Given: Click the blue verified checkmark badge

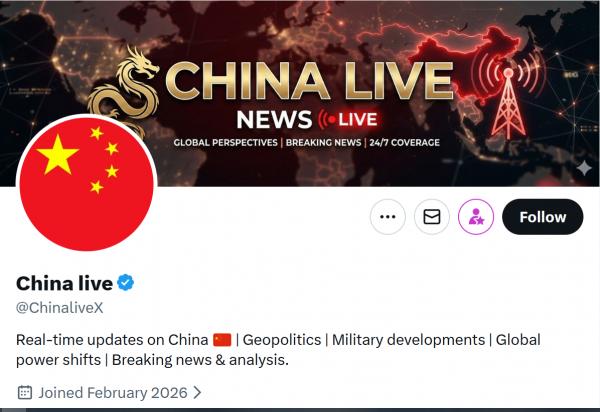Looking at the screenshot, I should pyautogui.click(x=126, y=283).
